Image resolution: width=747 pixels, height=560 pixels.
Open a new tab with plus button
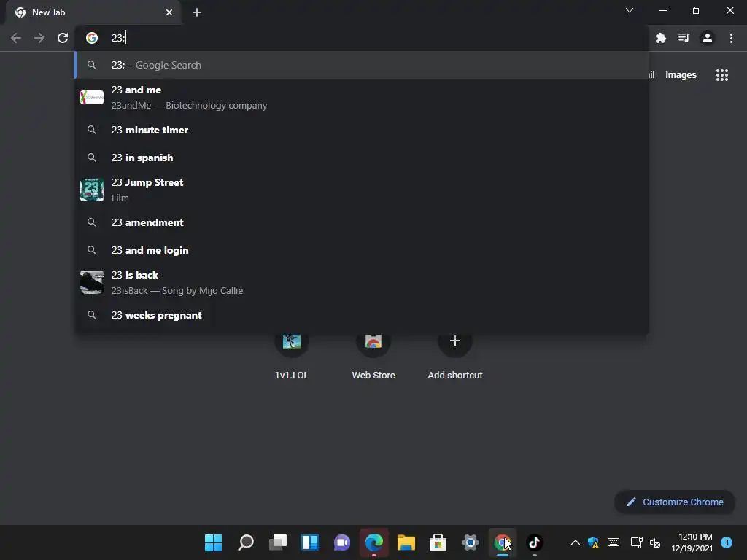[197, 12]
